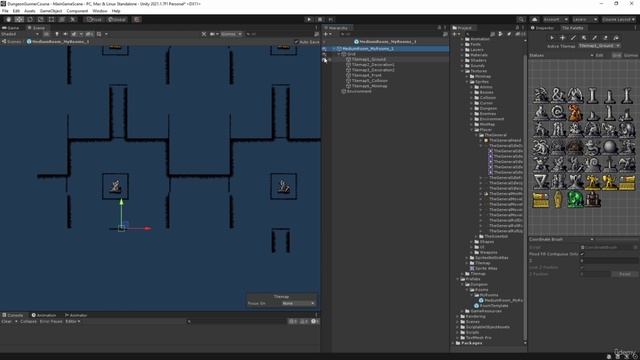This screenshot has height=360, width=640.
Task: Open the Assets menu
Action: (29, 11)
